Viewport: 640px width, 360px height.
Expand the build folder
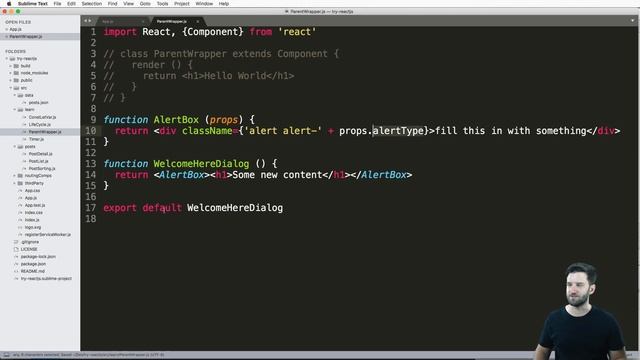[x=11, y=66]
